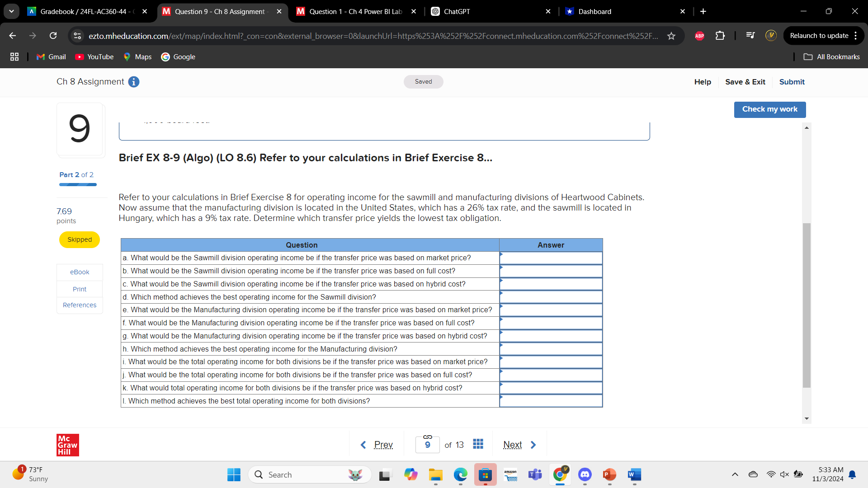Click the McGraw Hill logo

coord(67,445)
